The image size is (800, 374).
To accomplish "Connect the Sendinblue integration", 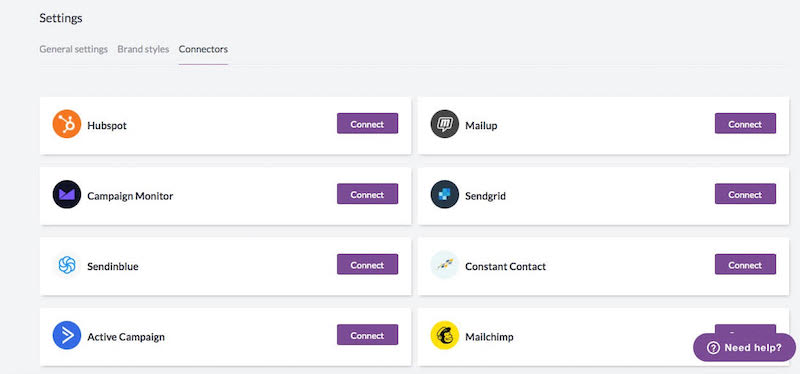I will (367, 264).
